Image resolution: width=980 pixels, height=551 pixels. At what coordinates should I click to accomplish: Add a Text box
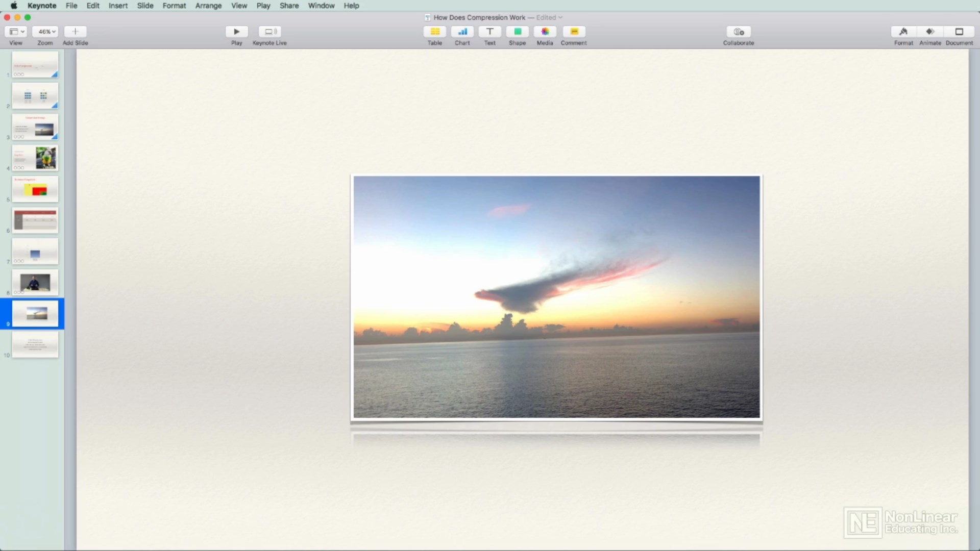[490, 32]
